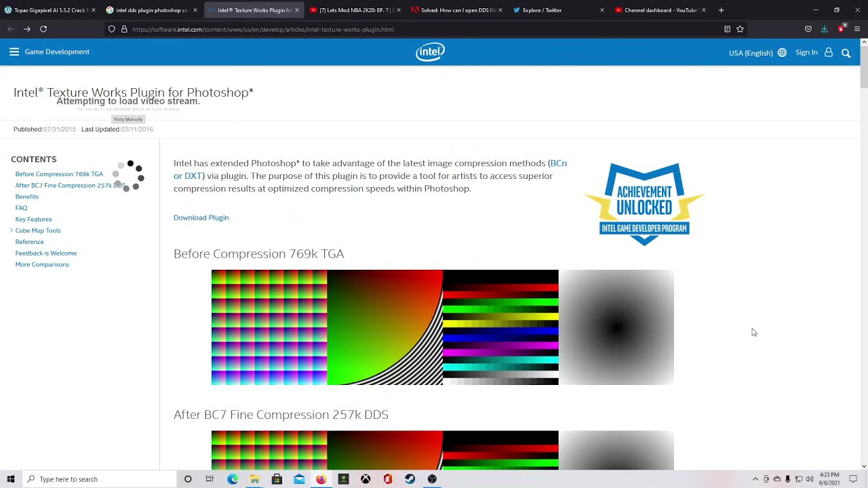This screenshot has width=868, height=488.
Task: Open Xbox app from taskbar
Action: pyautogui.click(x=366, y=479)
